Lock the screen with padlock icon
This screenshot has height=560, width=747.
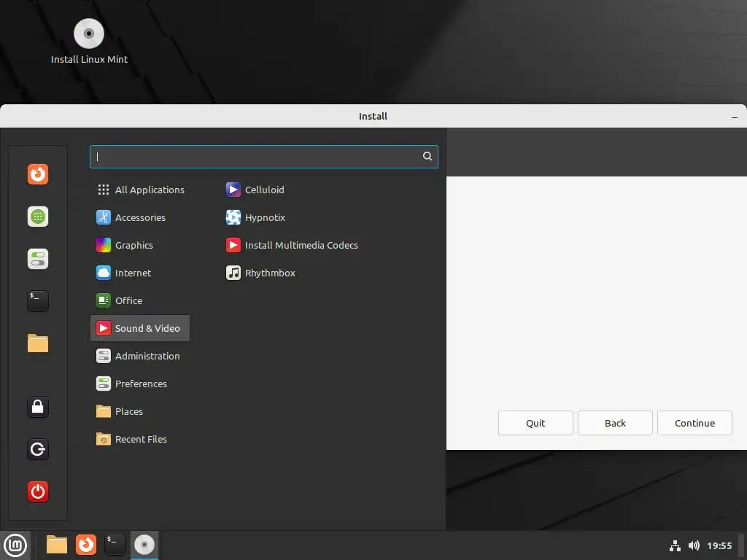click(x=38, y=407)
